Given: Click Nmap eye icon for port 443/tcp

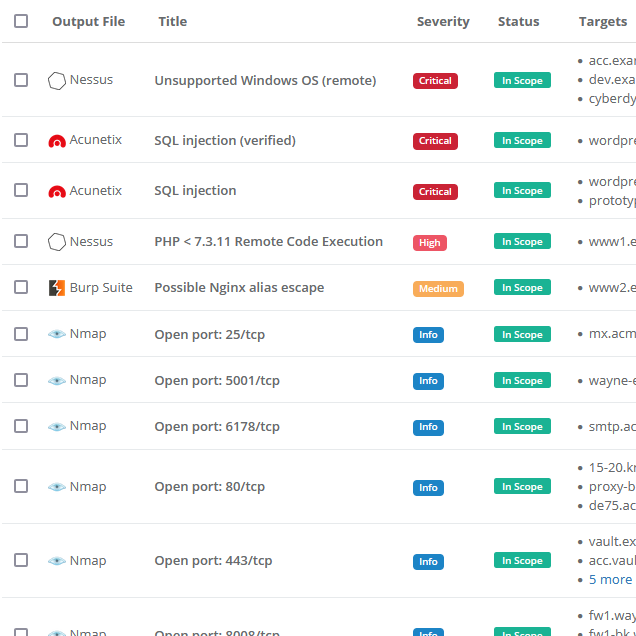Looking at the screenshot, I should tap(57, 561).
